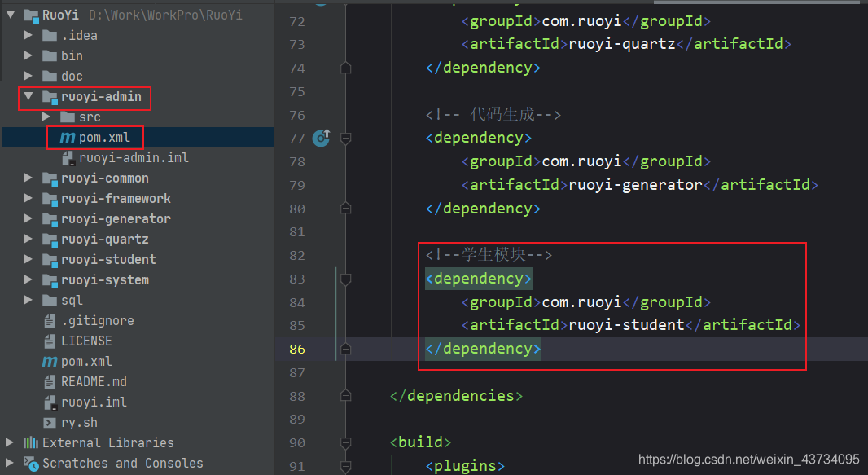Click the root pom.xml Maven icon
This screenshot has width=868, height=475.
click(x=50, y=362)
